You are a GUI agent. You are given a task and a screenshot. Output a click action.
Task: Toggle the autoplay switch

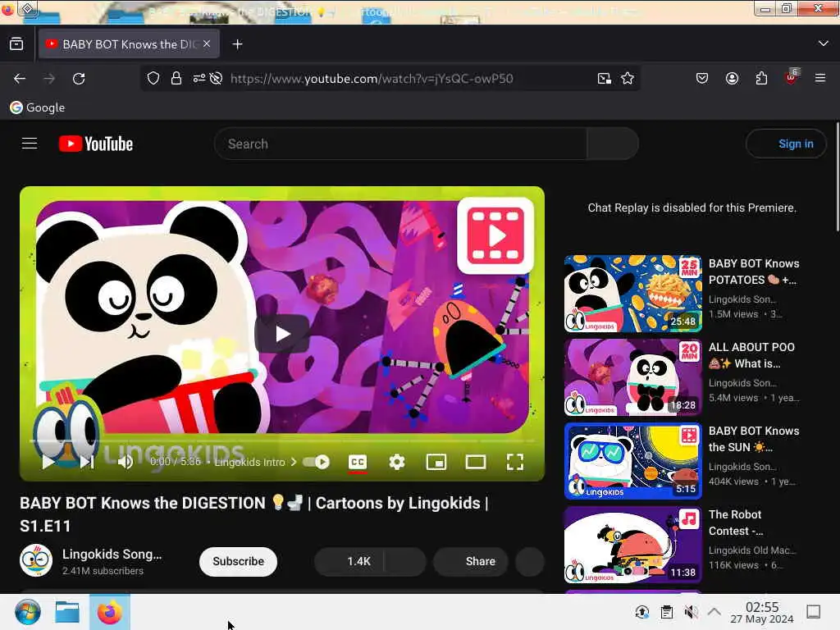pos(316,462)
